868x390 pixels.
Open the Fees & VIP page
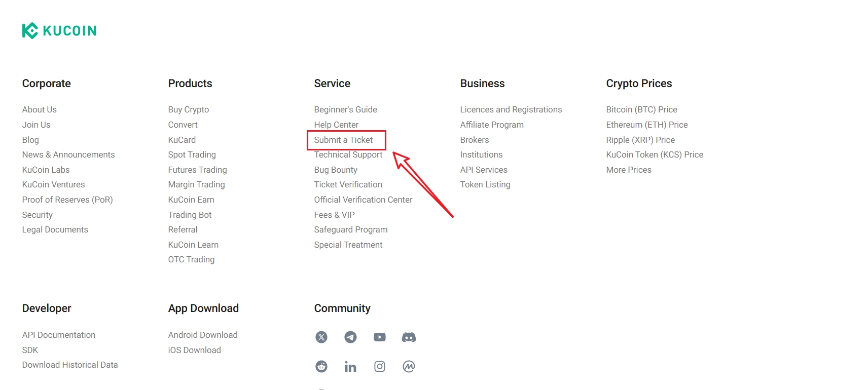tap(334, 215)
